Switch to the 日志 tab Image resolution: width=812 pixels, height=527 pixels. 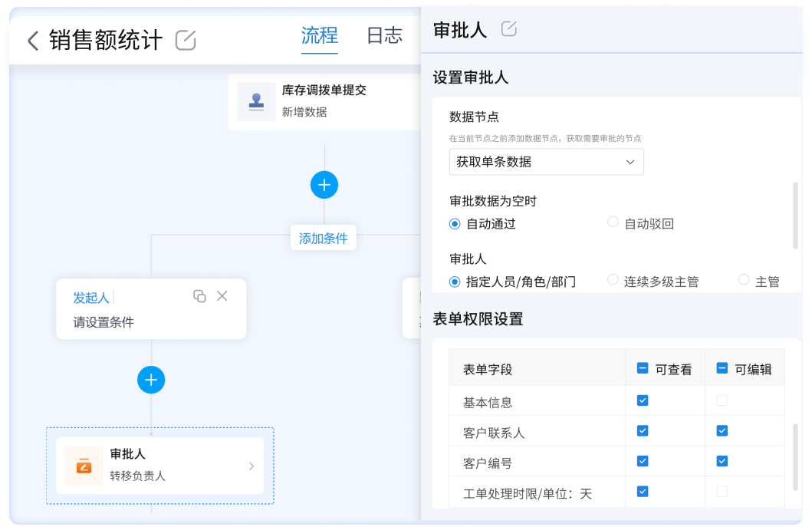384,36
